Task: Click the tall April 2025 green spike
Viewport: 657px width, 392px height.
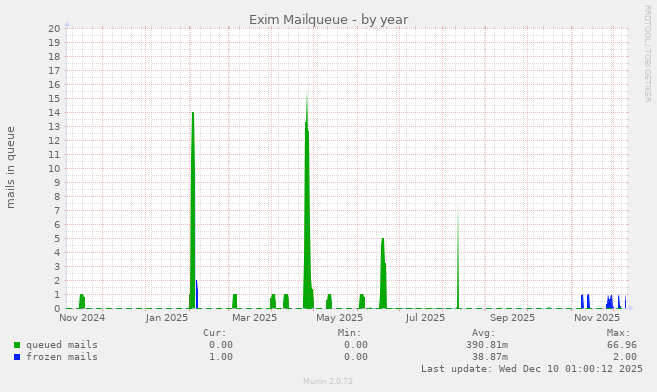Action: 308,201
